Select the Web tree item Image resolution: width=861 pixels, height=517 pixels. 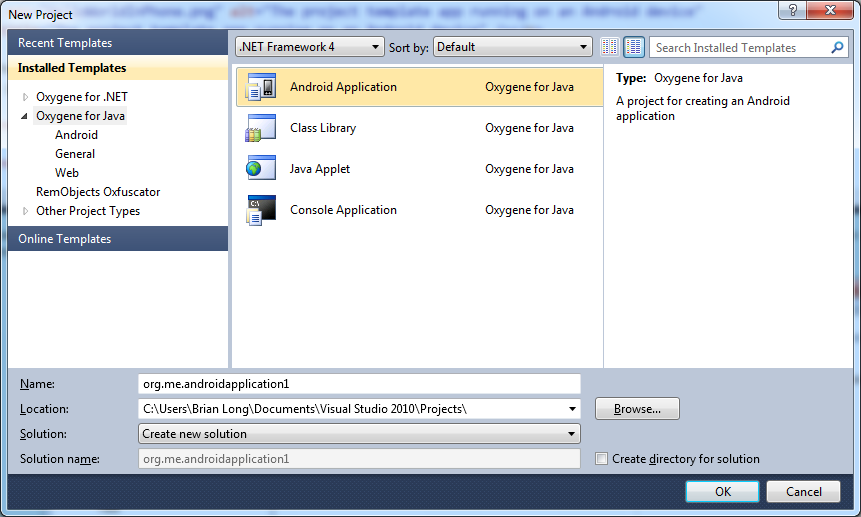tap(66, 173)
